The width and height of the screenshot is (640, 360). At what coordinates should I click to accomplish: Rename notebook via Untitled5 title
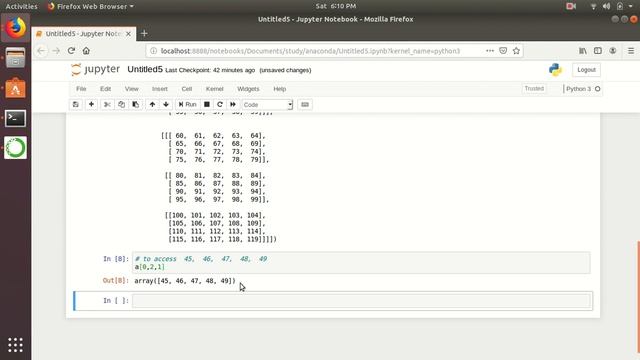145,69
